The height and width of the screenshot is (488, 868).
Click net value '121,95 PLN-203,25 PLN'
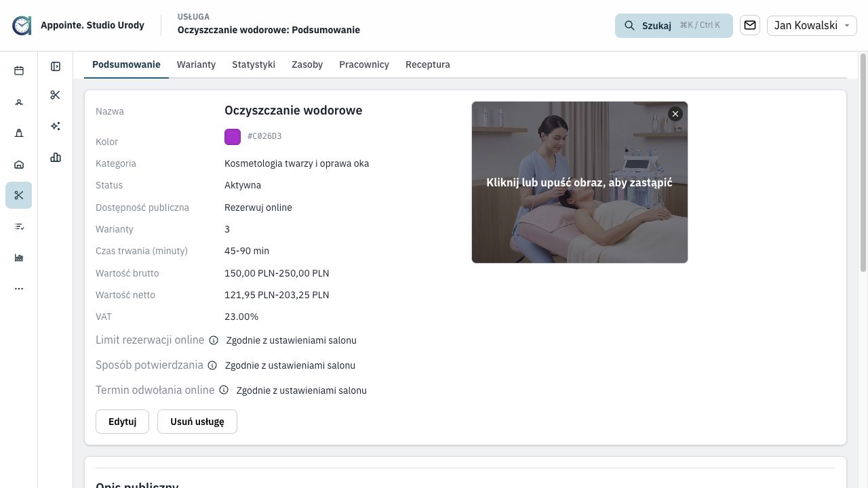coord(277,295)
